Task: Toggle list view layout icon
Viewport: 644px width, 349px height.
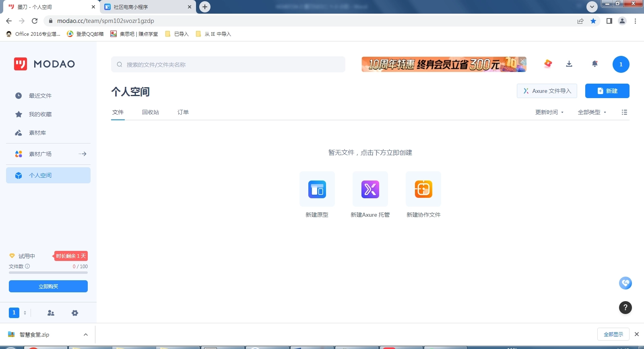Action: 624,112
